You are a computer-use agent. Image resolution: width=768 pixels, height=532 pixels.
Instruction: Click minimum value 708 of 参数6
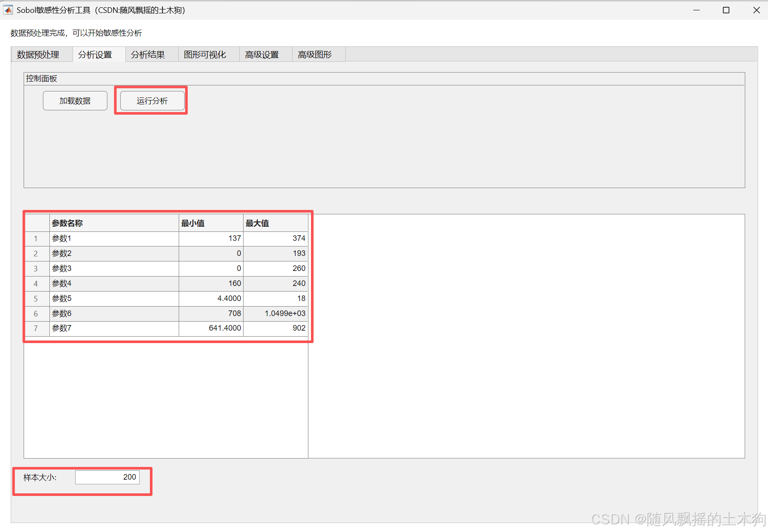(x=211, y=314)
